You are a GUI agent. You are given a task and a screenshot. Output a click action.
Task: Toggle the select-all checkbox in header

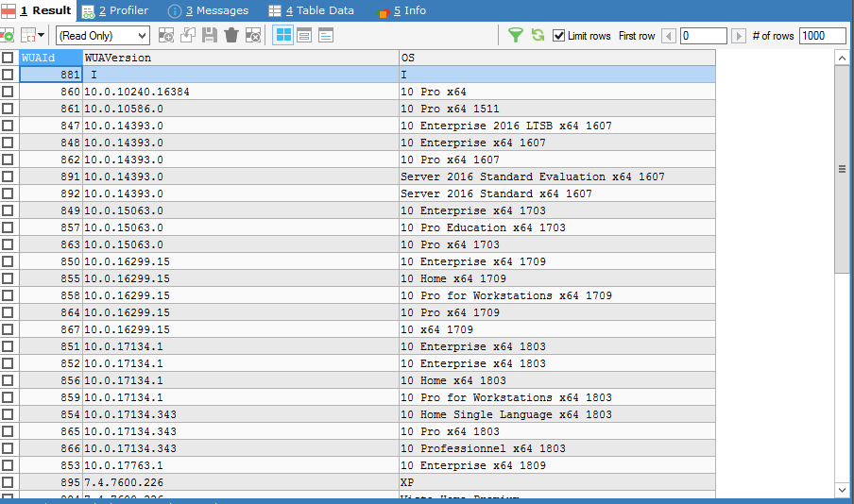pyautogui.click(x=9, y=58)
